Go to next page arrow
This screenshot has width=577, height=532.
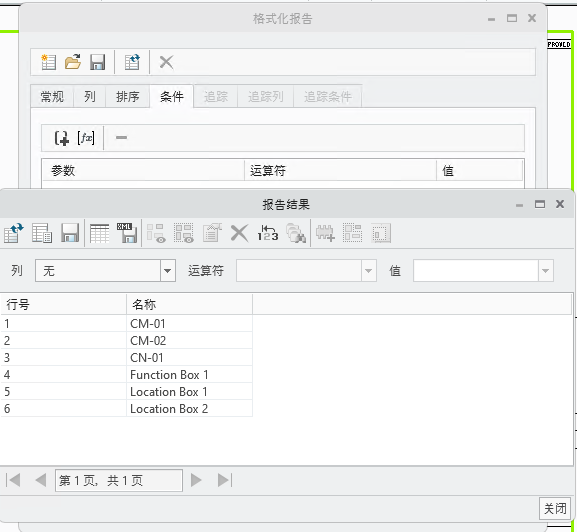point(196,480)
